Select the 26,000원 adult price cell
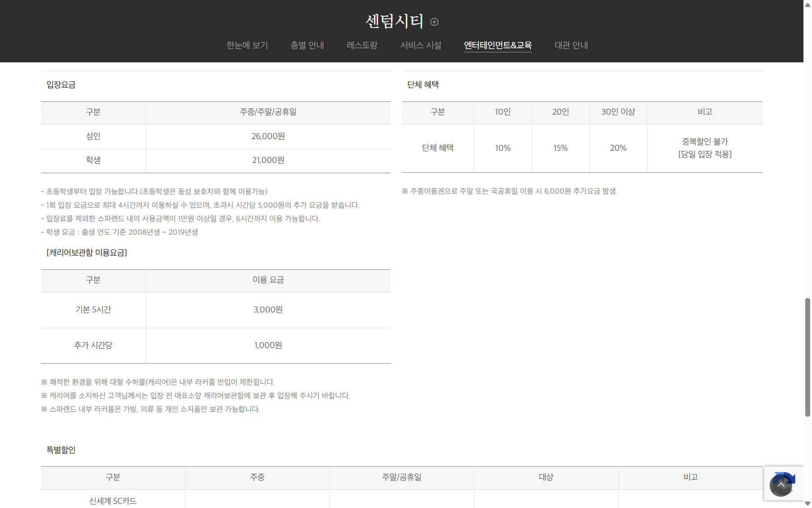This screenshot has width=812, height=508. click(x=268, y=136)
